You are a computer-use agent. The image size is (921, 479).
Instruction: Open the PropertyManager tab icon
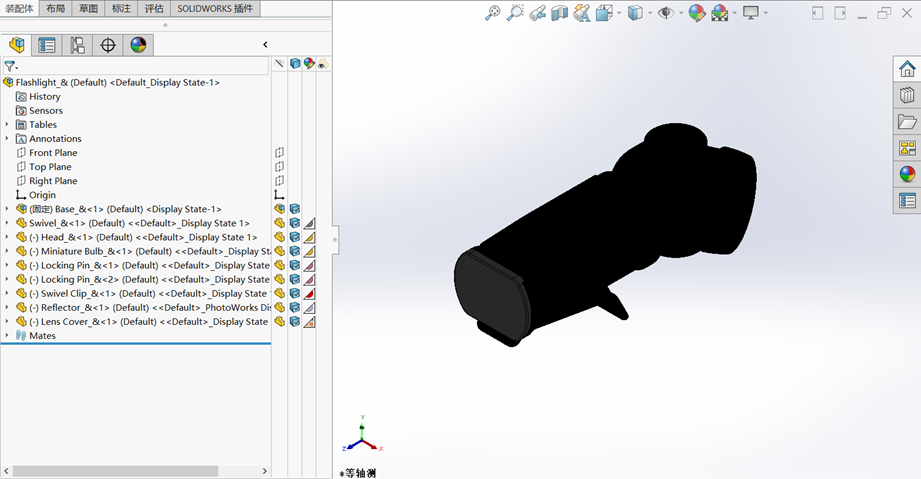coord(47,45)
